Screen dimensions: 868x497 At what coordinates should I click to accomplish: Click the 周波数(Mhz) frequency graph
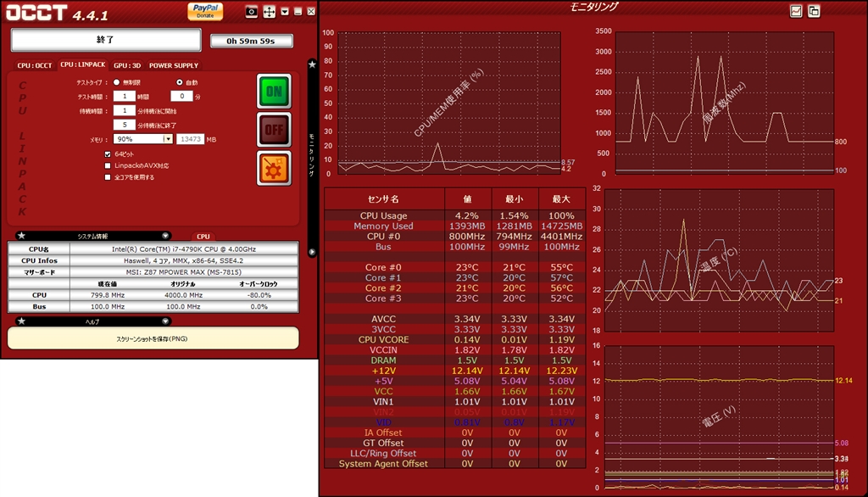[x=725, y=102]
